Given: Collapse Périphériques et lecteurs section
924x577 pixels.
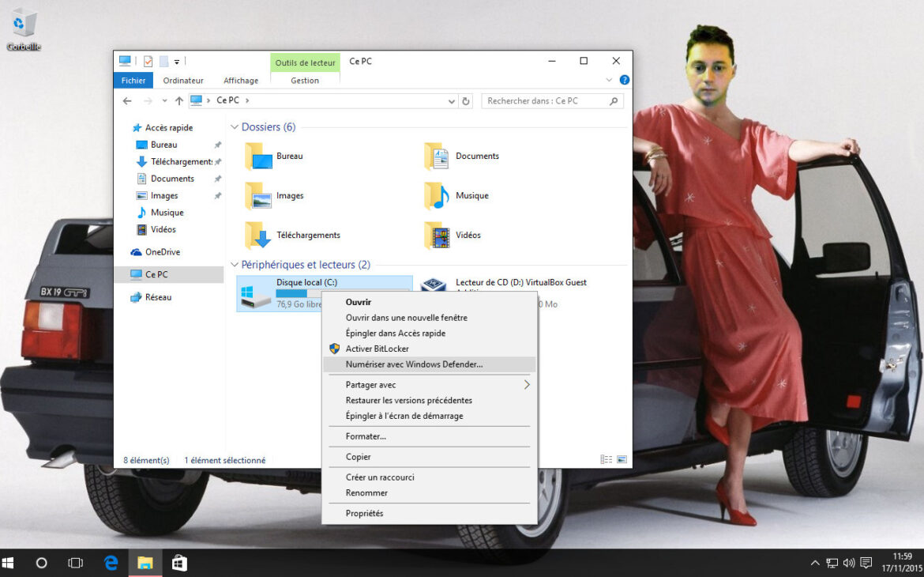Looking at the screenshot, I should pyautogui.click(x=235, y=265).
